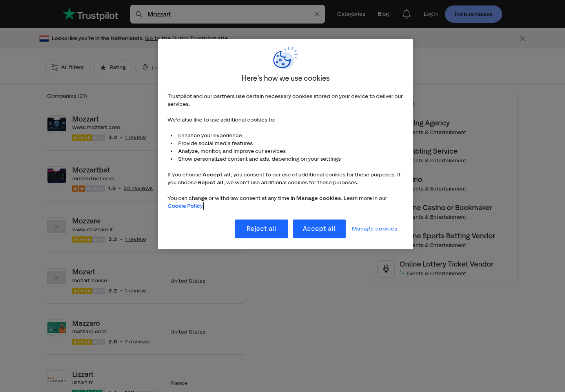Click Mozzartbet's 1.8 star rating
Image resolution: width=565 pixels, height=392 pixels.
coord(89,189)
